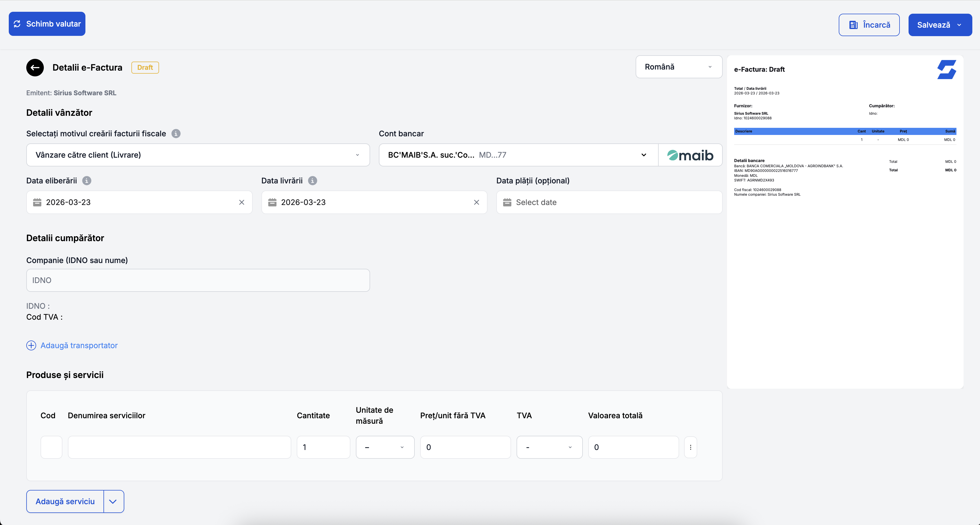Viewport: 980px width, 525px height.
Task: Expand the Cont bancar account dropdown
Action: pyautogui.click(x=643, y=155)
